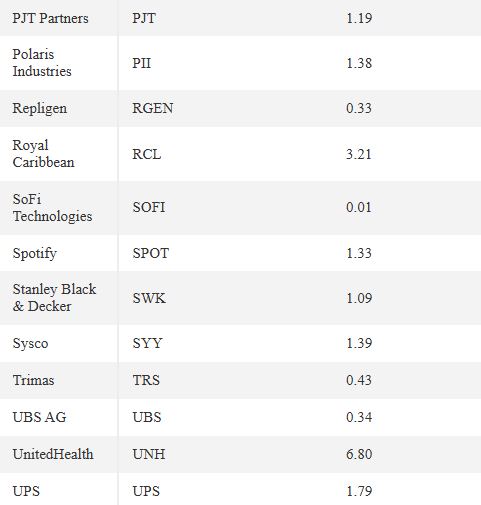
Task: Select the Repligen row name
Action: pyautogui.click(x=40, y=108)
